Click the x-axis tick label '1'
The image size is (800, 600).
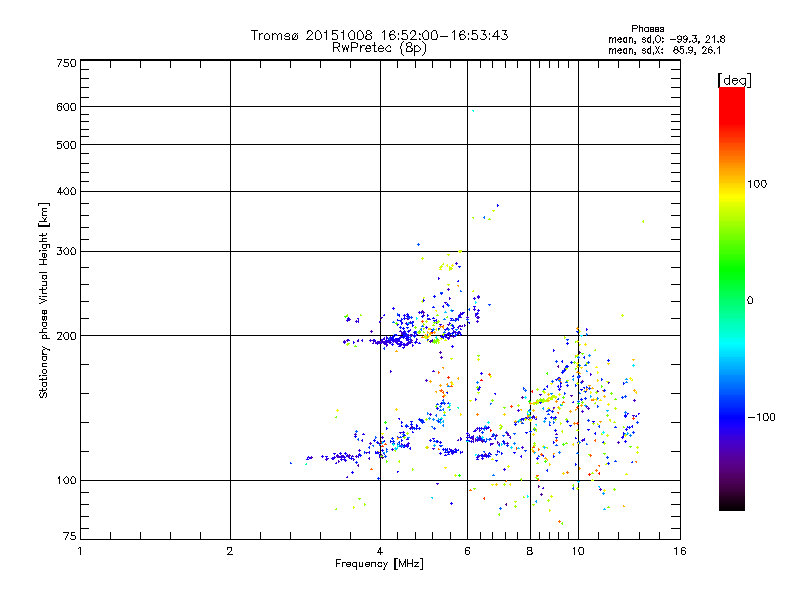click(80, 551)
